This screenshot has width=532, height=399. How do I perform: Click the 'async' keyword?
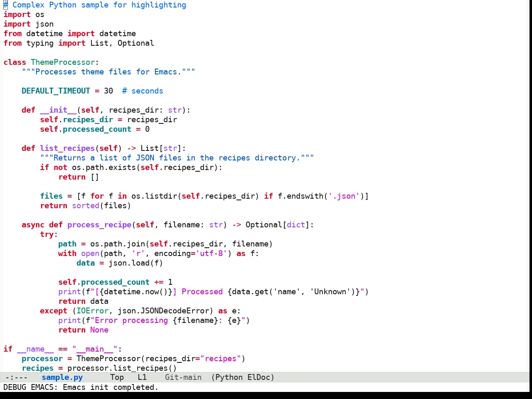[33, 225]
